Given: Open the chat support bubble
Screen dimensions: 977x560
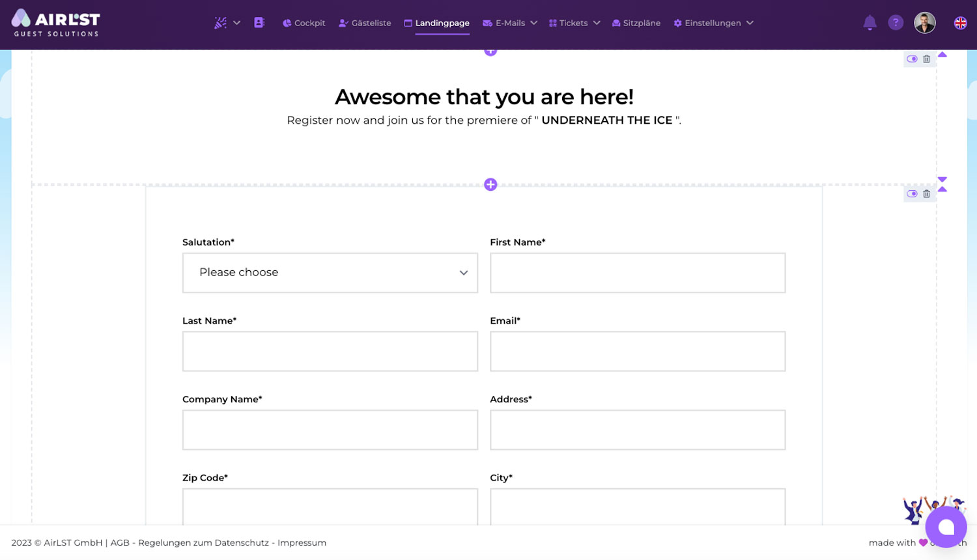Looking at the screenshot, I should tap(946, 527).
